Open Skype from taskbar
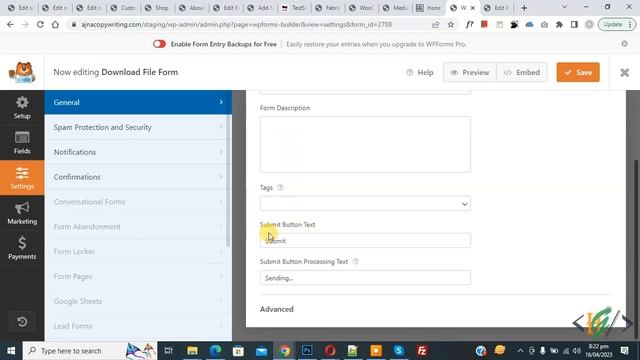 tap(399, 351)
